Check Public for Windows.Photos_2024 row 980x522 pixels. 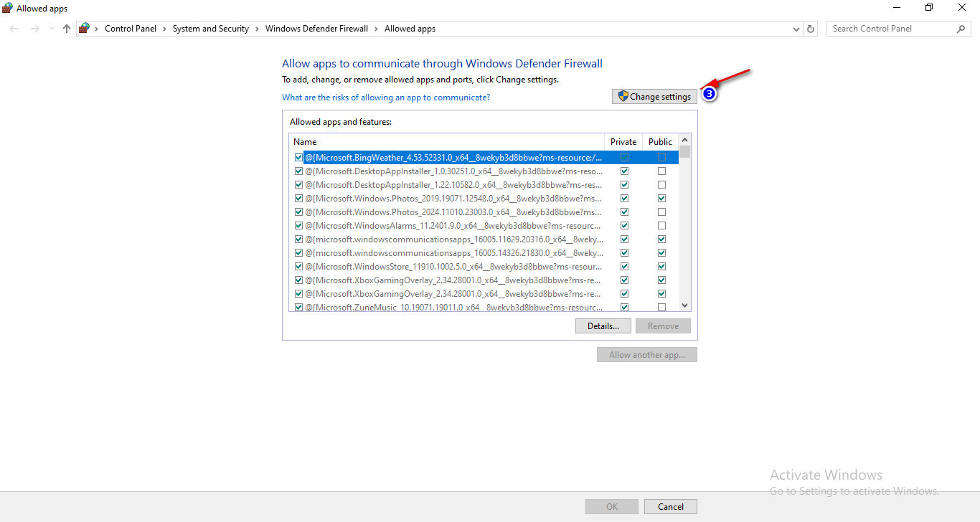click(661, 212)
